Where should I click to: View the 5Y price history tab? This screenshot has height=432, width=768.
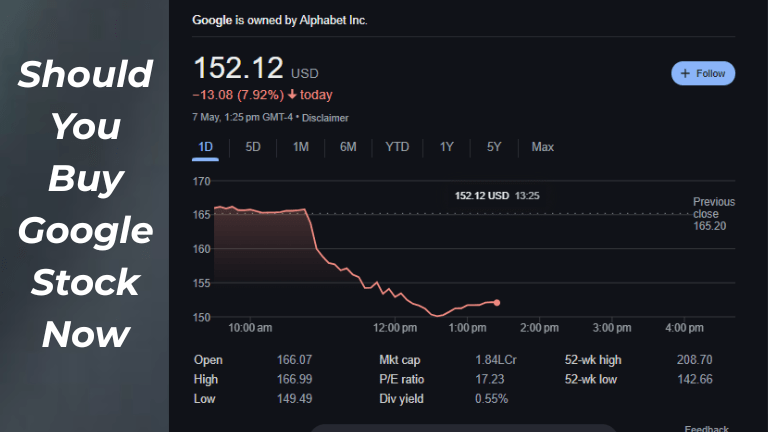[494, 147]
